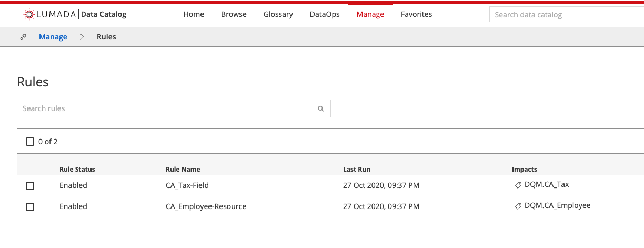Click the breadcrumb chevron separator
644x248 pixels.
point(82,37)
